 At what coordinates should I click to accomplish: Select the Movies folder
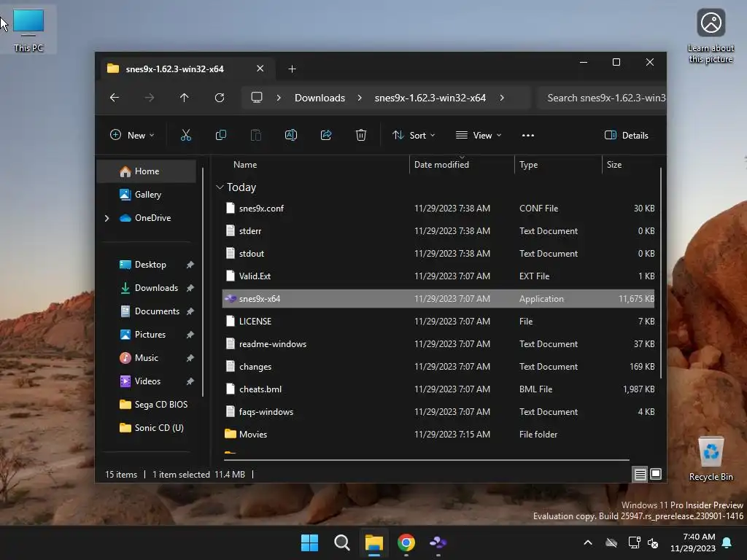pyautogui.click(x=438, y=435)
